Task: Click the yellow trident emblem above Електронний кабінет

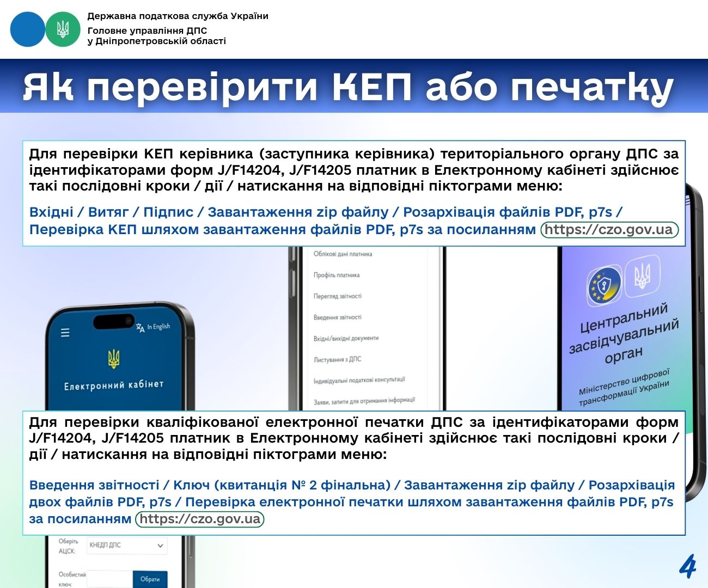Action: (114, 359)
